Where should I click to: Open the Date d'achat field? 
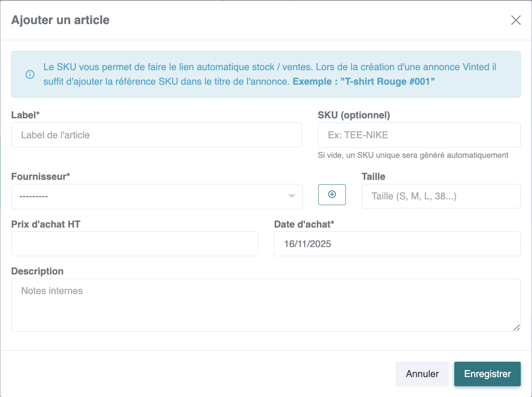pos(397,244)
